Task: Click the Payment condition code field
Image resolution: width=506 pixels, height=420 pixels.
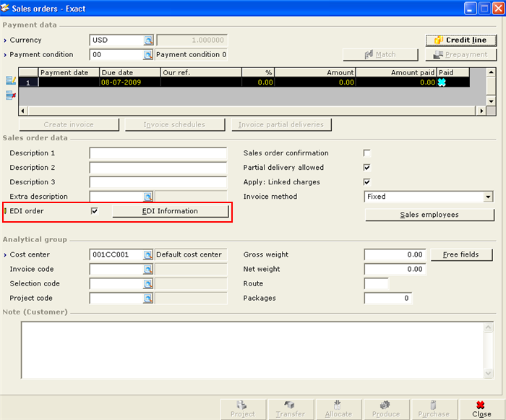Action: click(116, 55)
